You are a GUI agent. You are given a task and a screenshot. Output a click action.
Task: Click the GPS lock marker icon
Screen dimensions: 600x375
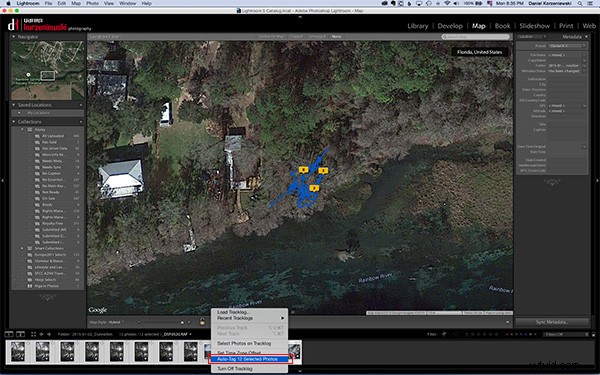202,322
